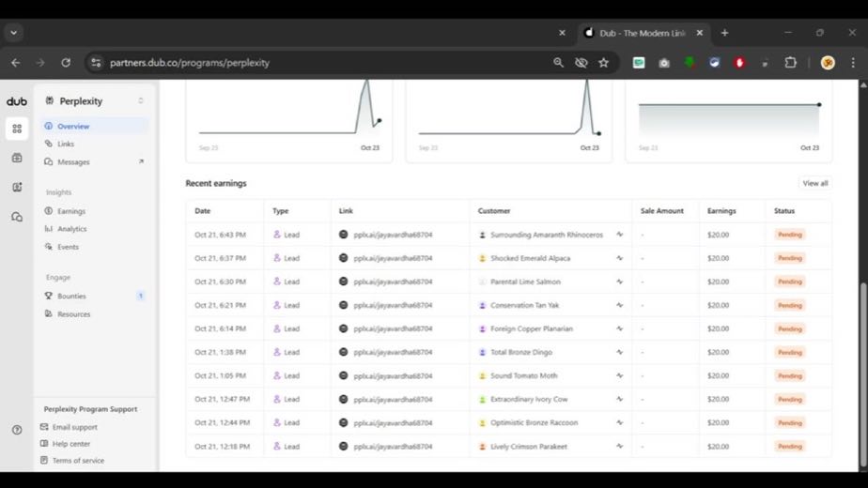Click activity icon for Shocked Emerald Alpaca

[x=619, y=258]
